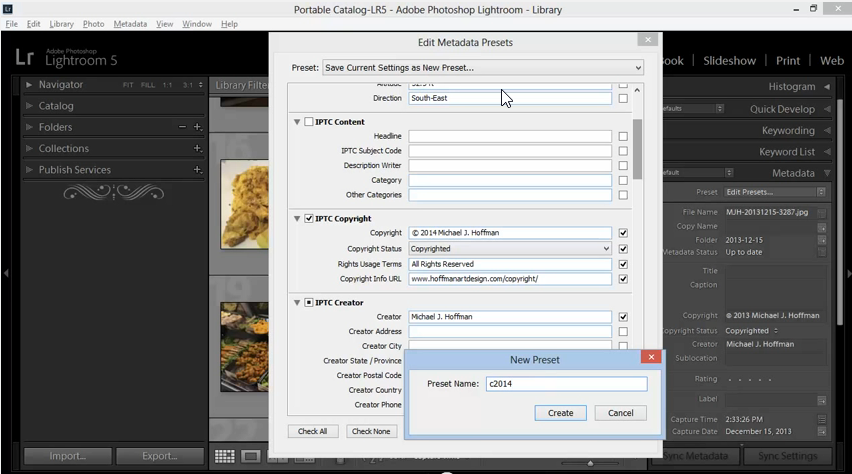Expand the Navigator panel
Image resolution: width=852 pixels, height=474 pixels.
[29, 85]
